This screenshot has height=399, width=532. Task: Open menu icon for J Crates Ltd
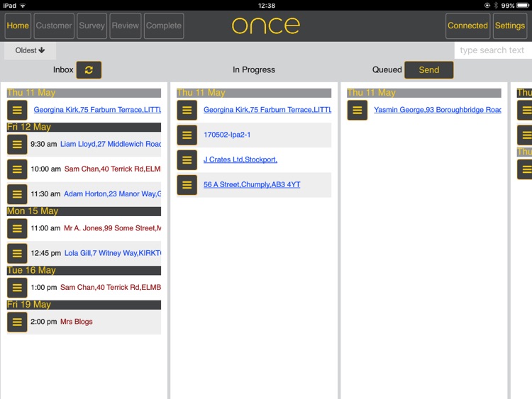[187, 159]
